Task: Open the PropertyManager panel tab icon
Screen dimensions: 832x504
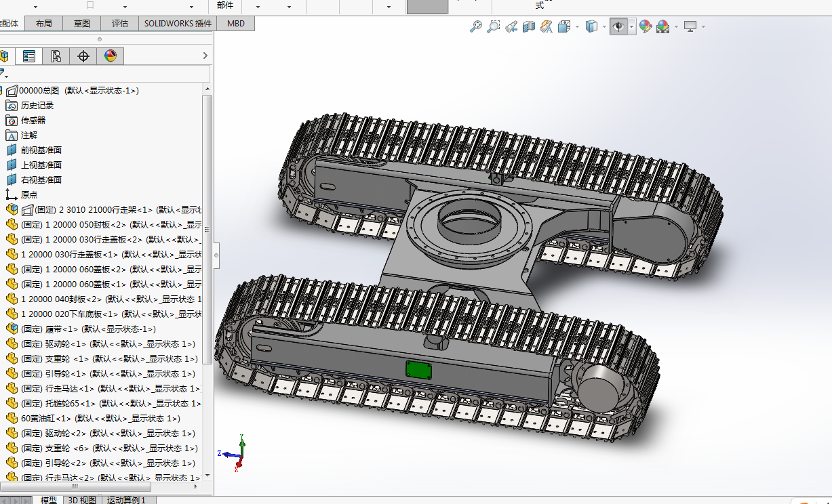Action: click(28, 56)
